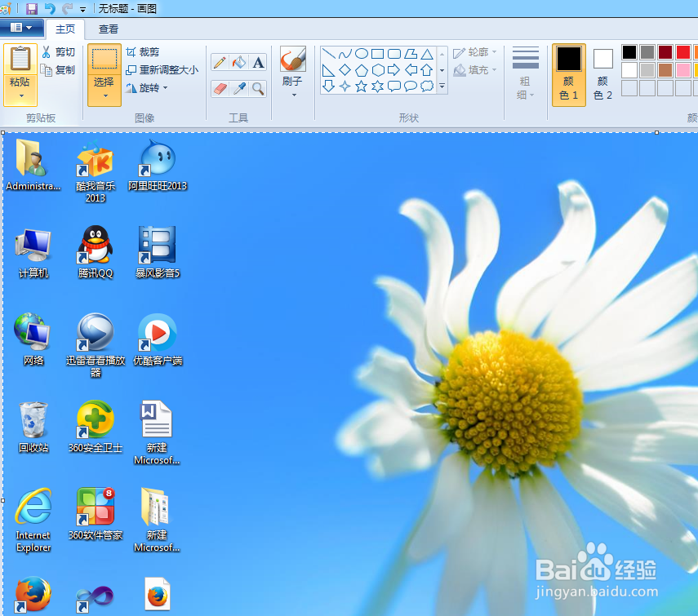Click the Cut (剪切) button

pos(58,52)
